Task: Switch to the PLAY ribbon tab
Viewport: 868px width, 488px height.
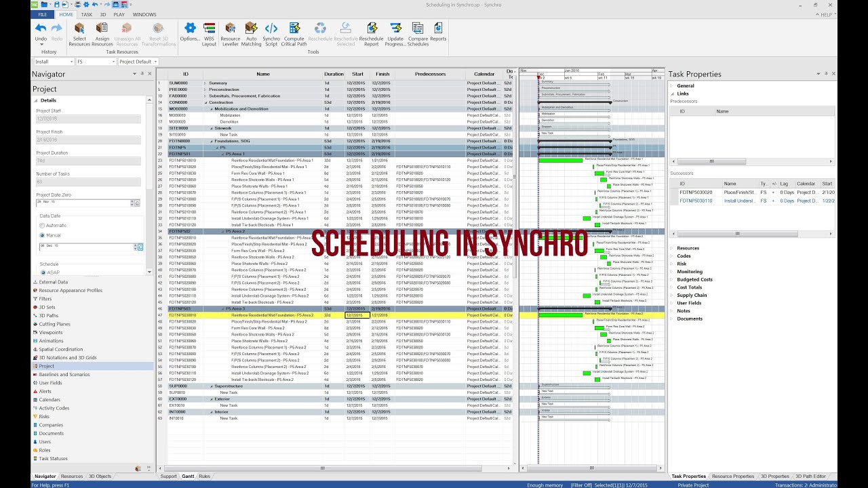Action: 119,14
